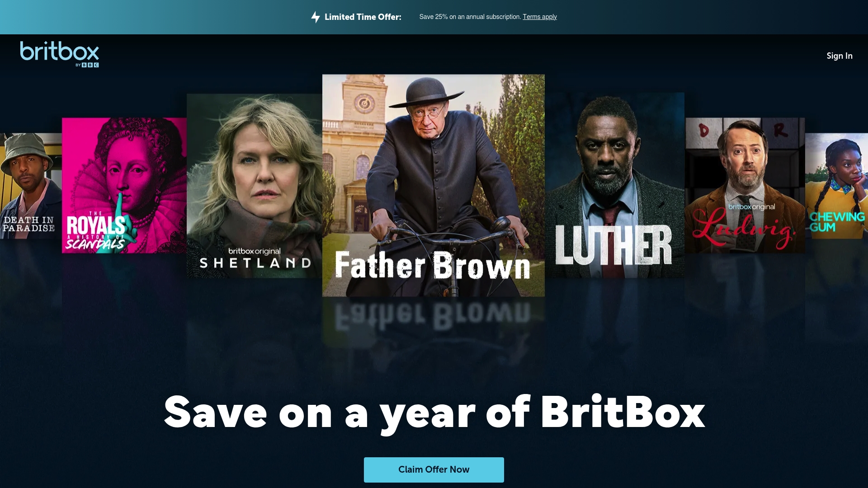Image resolution: width=868 pixels, height=488 pixels.
Task: Click the Save on a year of BritBox headline
Action: [434, 413]
